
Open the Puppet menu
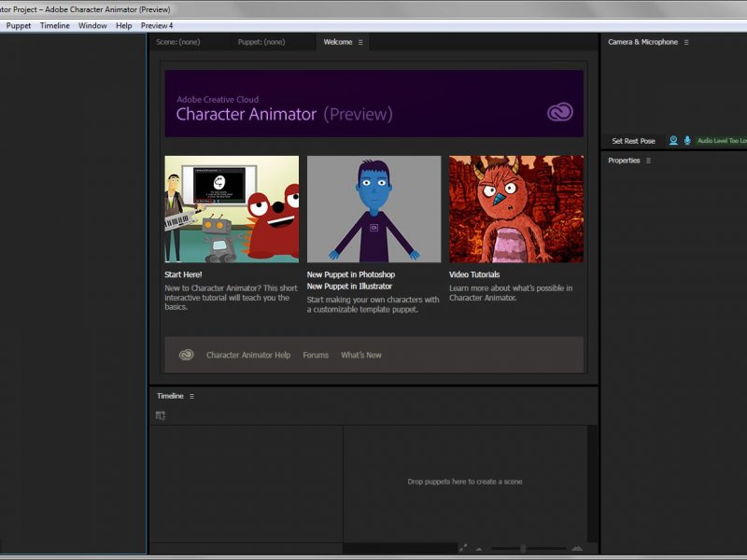19,26
